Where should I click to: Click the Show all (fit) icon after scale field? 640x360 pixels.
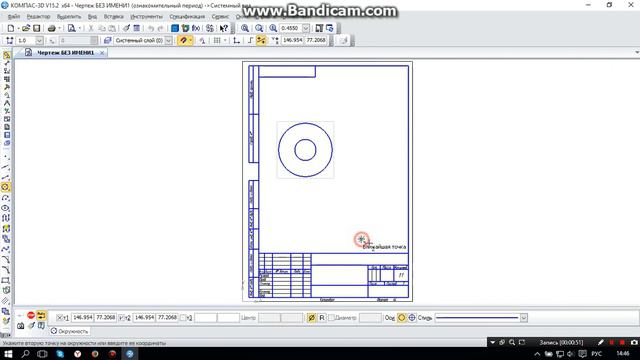tap(319, 28)
